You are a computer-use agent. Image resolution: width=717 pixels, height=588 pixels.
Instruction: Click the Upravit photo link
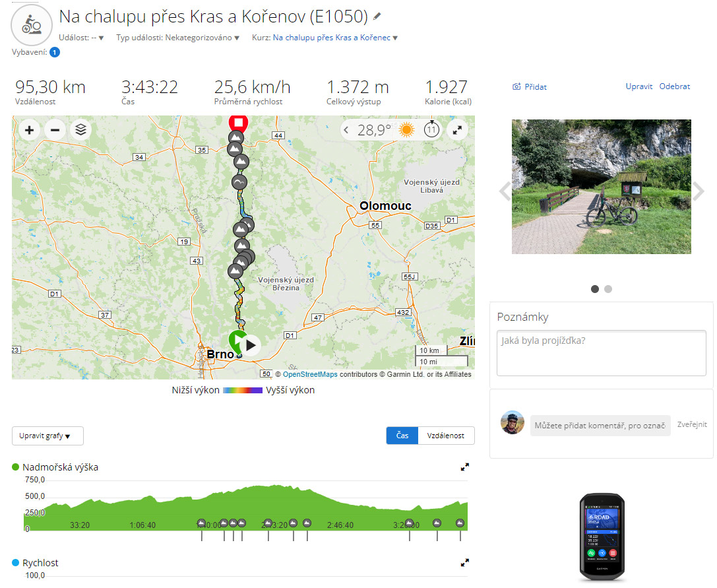tap(639, 86)
